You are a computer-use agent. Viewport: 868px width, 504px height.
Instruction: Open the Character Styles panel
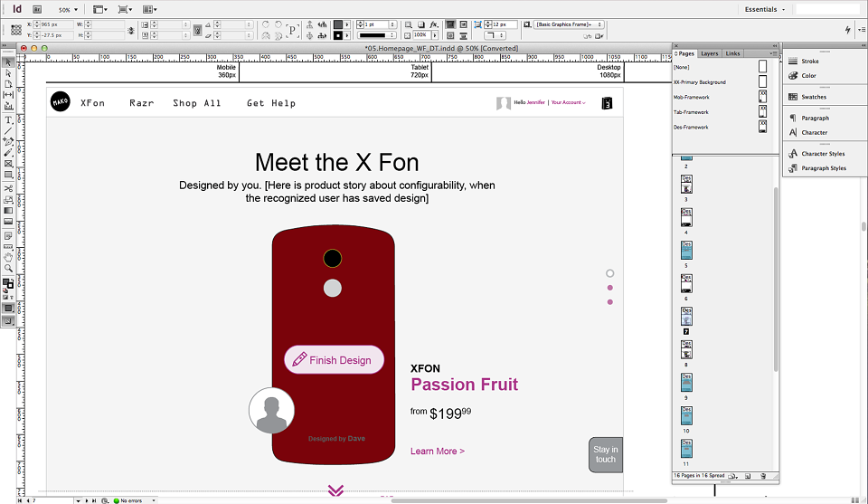825,154
